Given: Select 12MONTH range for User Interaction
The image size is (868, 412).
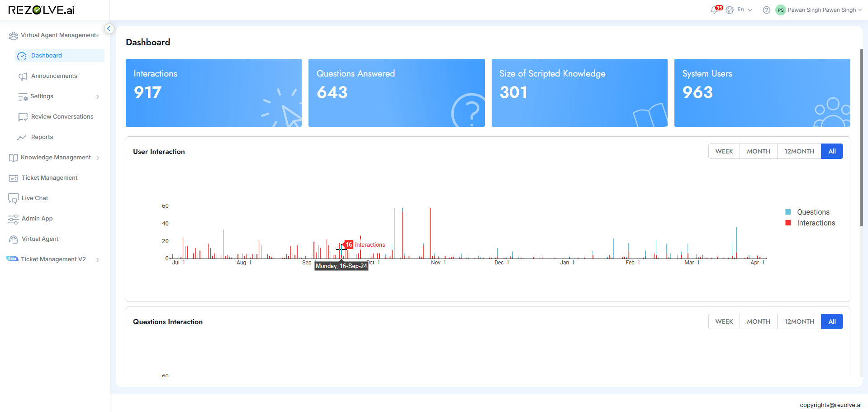Looking at the screenshot, I should coord(799,151).
